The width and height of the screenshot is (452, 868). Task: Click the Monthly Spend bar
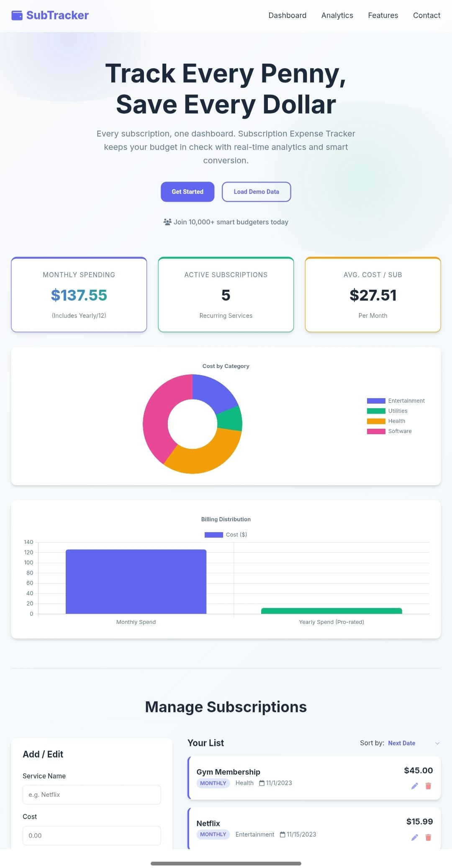136,582
